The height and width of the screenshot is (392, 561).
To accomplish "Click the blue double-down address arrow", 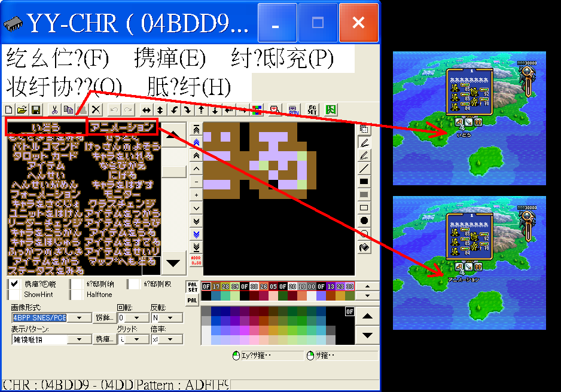I will pos(196,234).
